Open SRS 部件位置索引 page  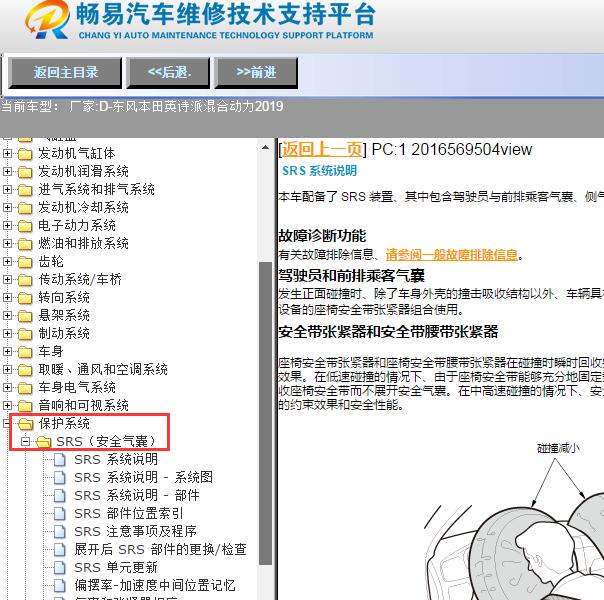129,513
